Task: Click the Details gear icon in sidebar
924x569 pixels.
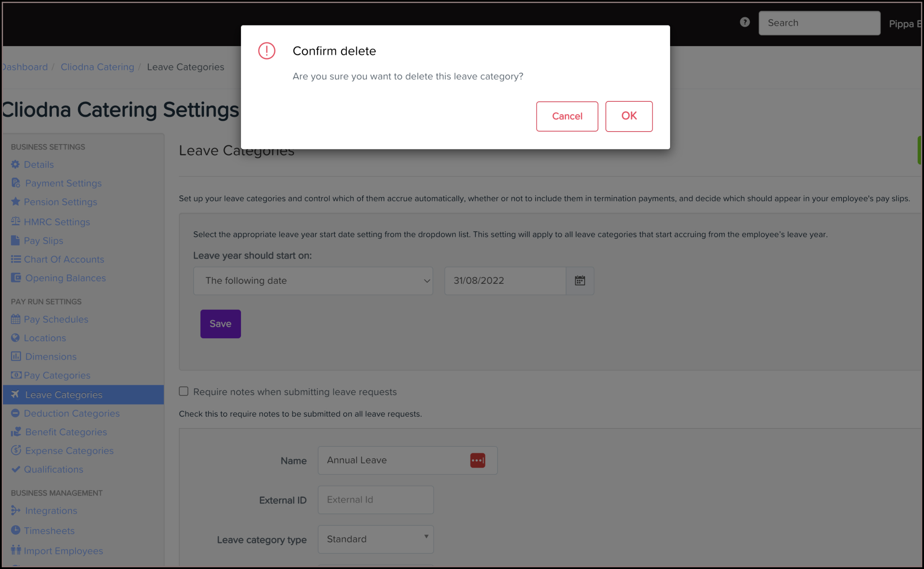Action: (16, 164)
